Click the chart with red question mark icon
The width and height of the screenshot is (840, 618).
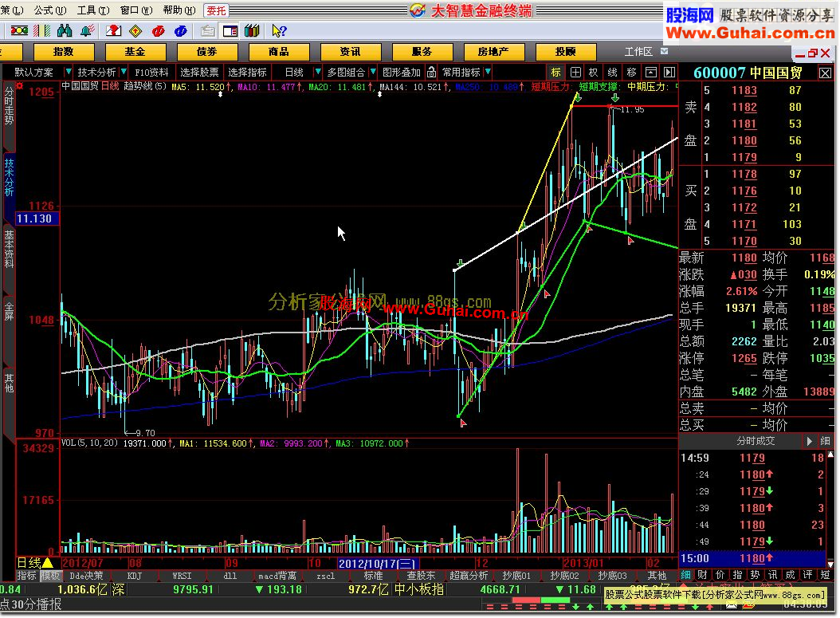pos(113,31)
